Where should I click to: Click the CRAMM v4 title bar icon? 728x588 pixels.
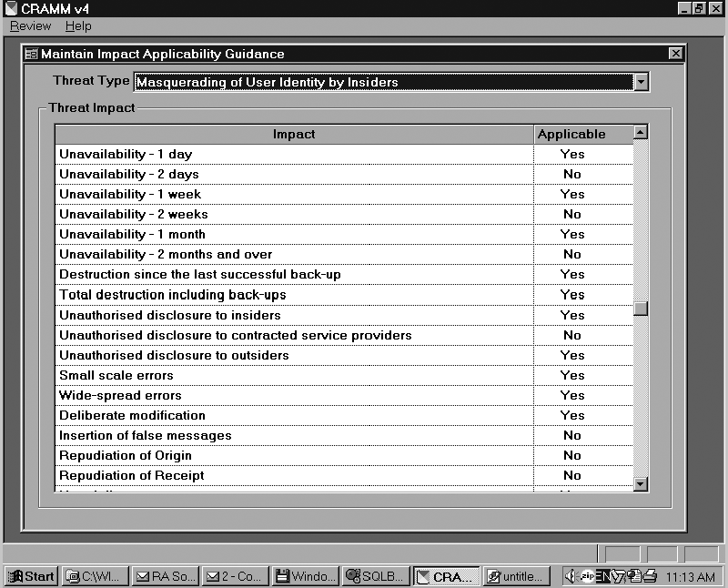9,8
